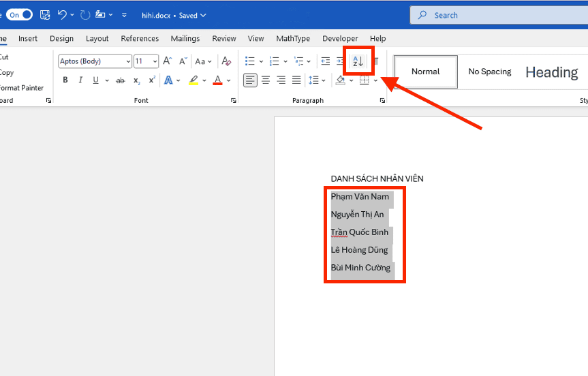Open the Borders dropdown arrow
Image resolution: width=588 pixels, height=376 pixels.
pos(375,80)
